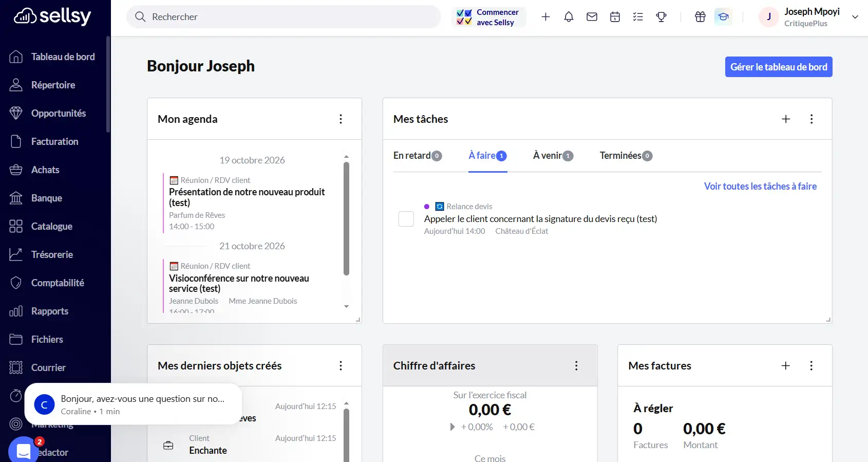The height and width of the screenshot is (462, 868).
Task: Click Commencer avec Sellsy button
Action: pos(489,17)
